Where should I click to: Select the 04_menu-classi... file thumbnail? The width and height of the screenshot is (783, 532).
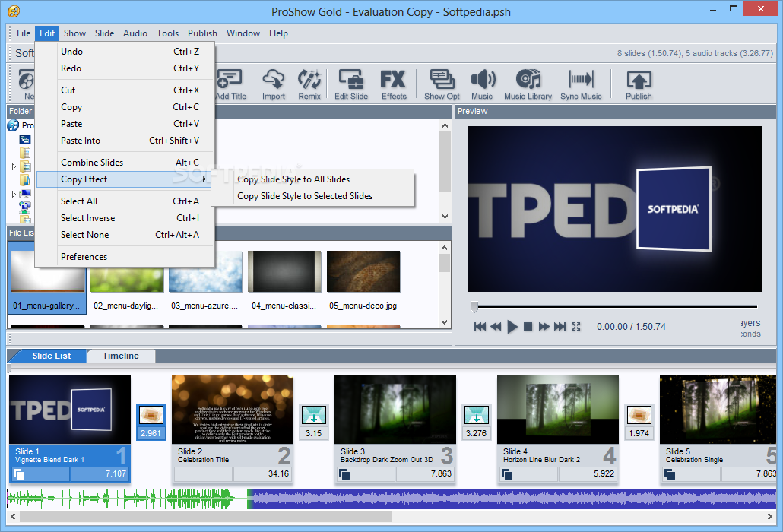click(284, 272)
